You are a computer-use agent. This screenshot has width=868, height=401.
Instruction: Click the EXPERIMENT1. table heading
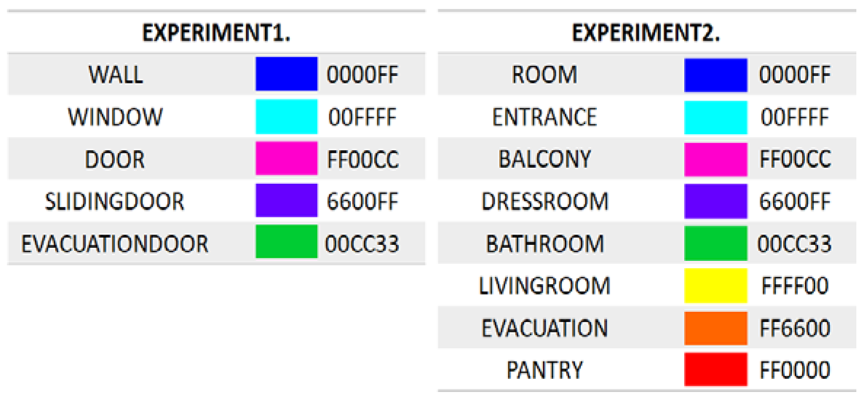[216, 33]
